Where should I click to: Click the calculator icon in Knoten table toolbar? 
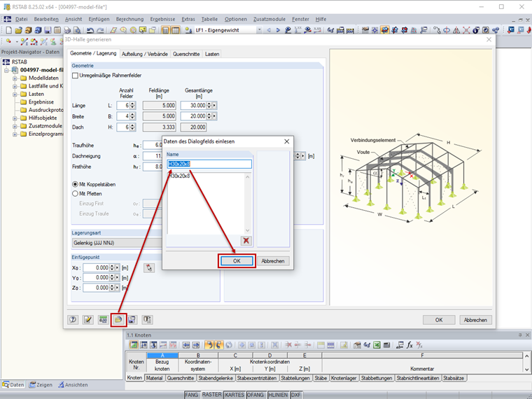pyautogui.click(x=386, y=345)
